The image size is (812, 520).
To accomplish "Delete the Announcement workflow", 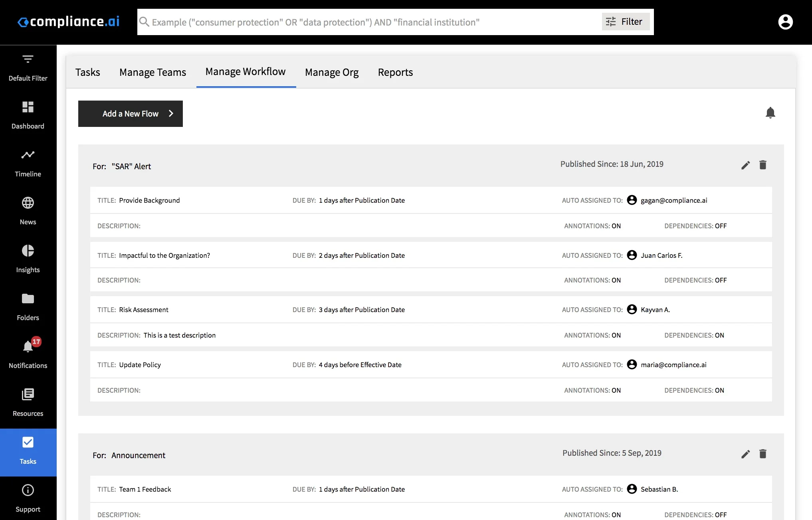I will click(x=762, y=454).
